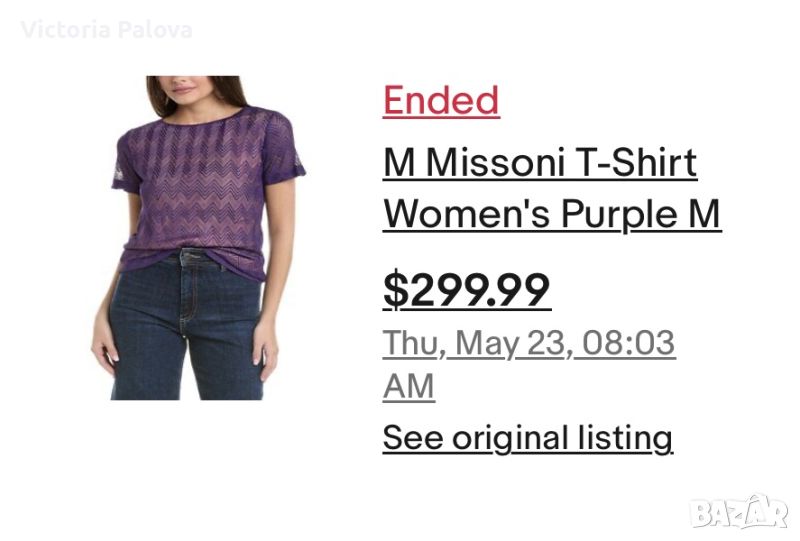Select the "Thu, May 23, 08:03" date text
Screen dimensions: 800x541
[529, 343]
